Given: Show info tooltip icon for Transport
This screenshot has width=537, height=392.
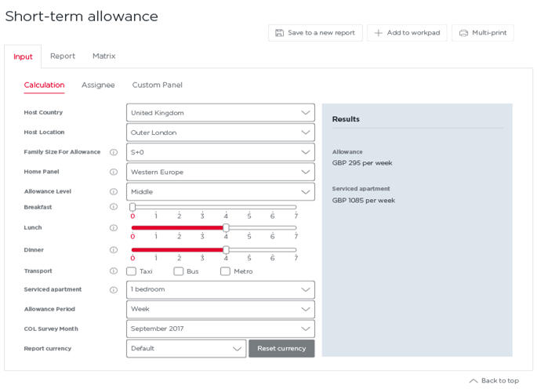Looking at the screenshot, I should pyautogui.click(x=114, y=271).
